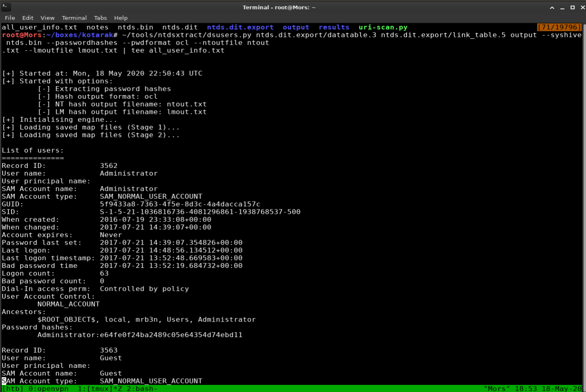Click 'Loading saved map files (Stage 2)' line
Image resolution: width=586 pixels, height=392 pixels.
pyautogui.click(x=91, y=135)
